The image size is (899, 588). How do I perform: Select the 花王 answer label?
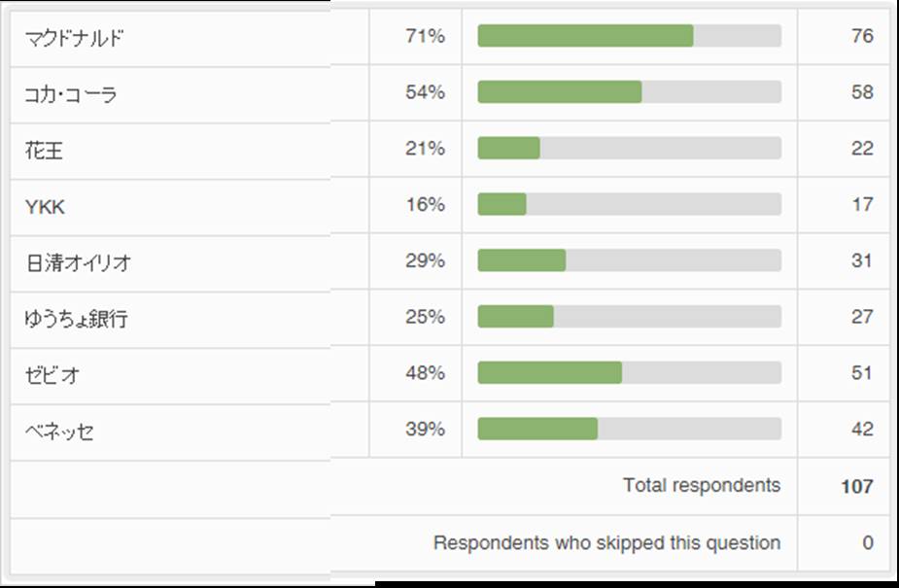45,151
